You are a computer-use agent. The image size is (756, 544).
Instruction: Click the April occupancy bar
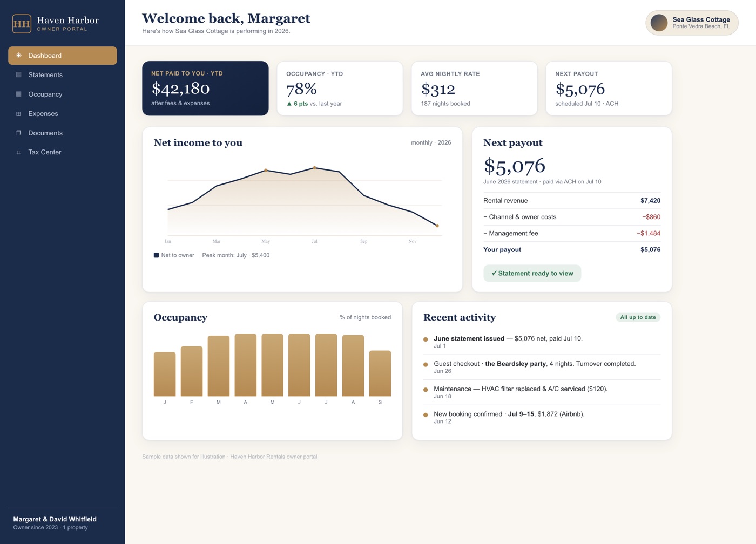pos(246,365)
